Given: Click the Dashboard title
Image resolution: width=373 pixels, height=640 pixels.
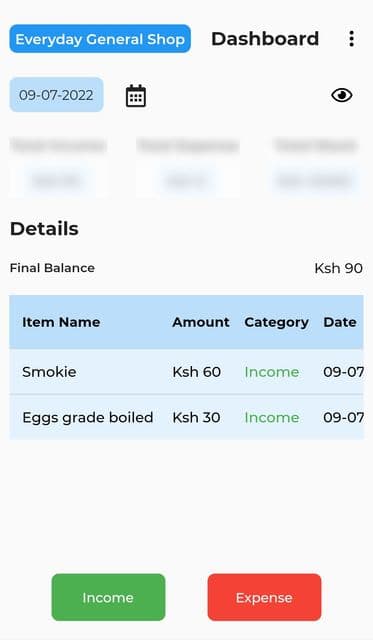Looking at the screenshot, I should tap(265, 39).
